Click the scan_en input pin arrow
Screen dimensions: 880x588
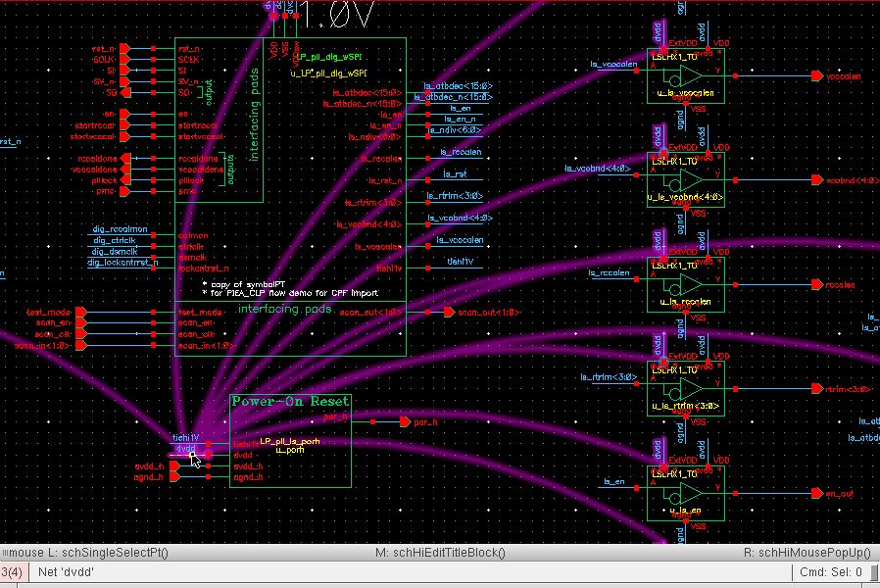(80, 322)
